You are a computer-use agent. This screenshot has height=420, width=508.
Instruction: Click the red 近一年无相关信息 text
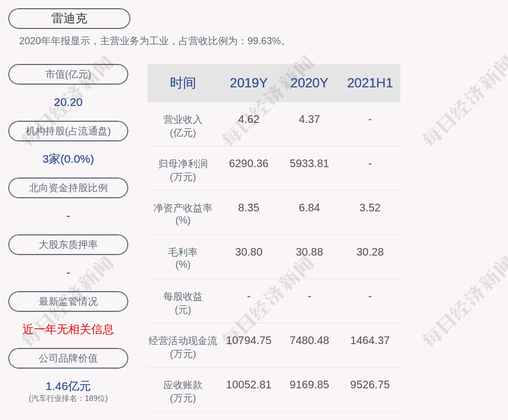click(68, 329)
